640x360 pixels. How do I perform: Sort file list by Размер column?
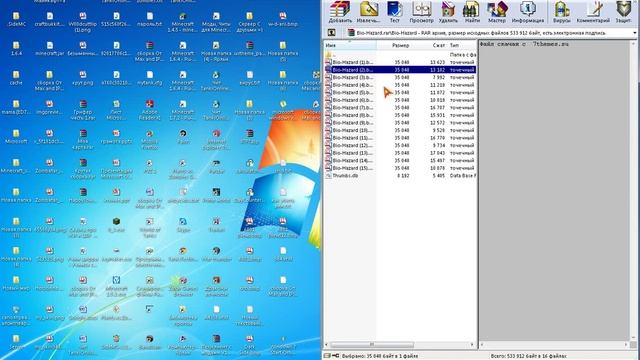pos(400,45)
